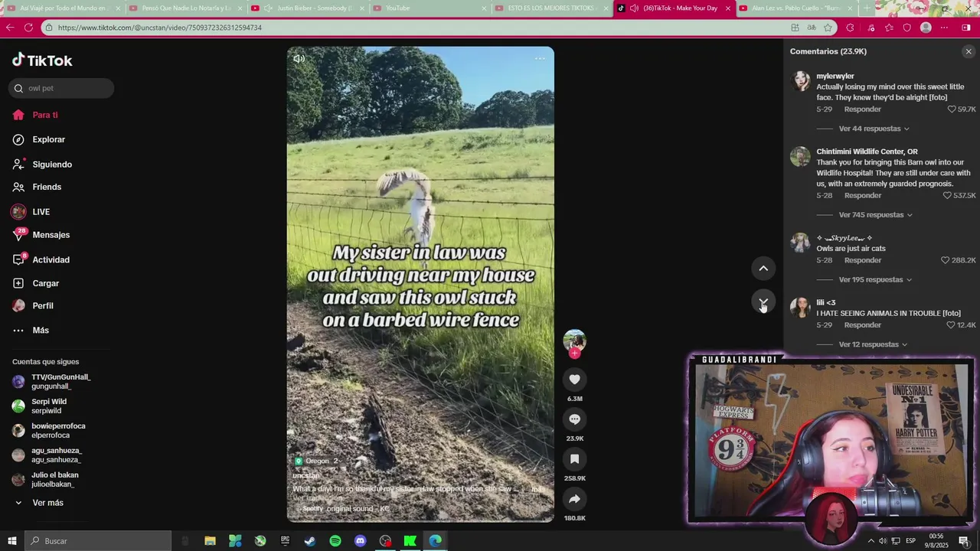This screenshot has height=551, width=980.
Task: Open the Perfil page
Action: [33, 305]
